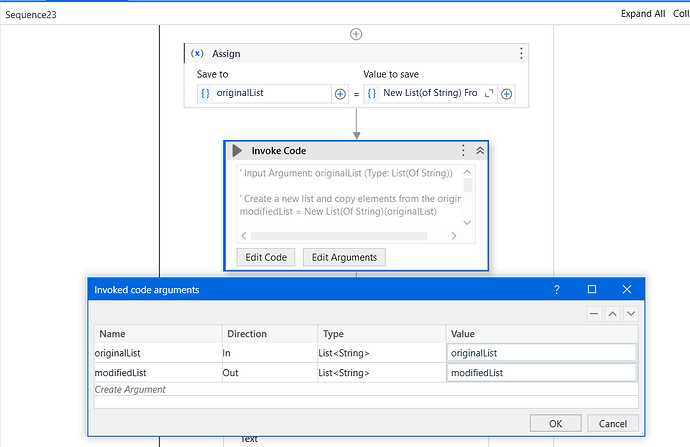Select modifiedList argument name cell
The height and width of the screenshot is (447, 690).
(x=158, y=373)
